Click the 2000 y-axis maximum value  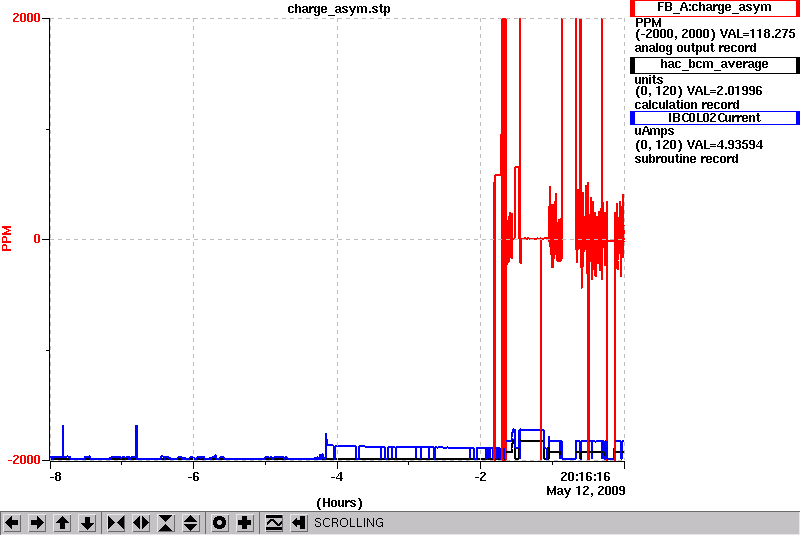26,18
